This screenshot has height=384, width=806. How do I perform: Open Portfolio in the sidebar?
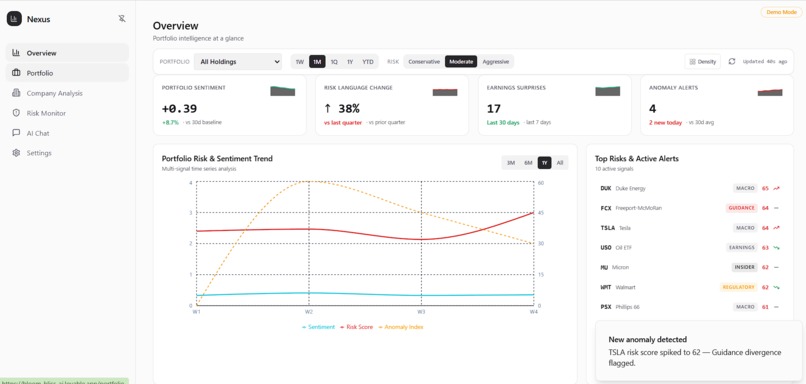pyautogui.click(x=67, y=73)
